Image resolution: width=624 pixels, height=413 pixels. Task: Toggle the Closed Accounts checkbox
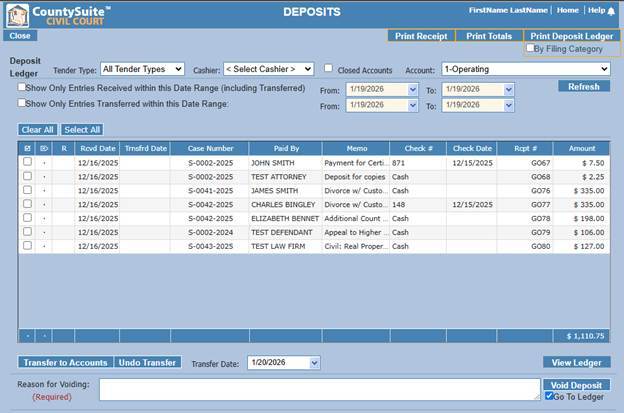tap(328, 68)
